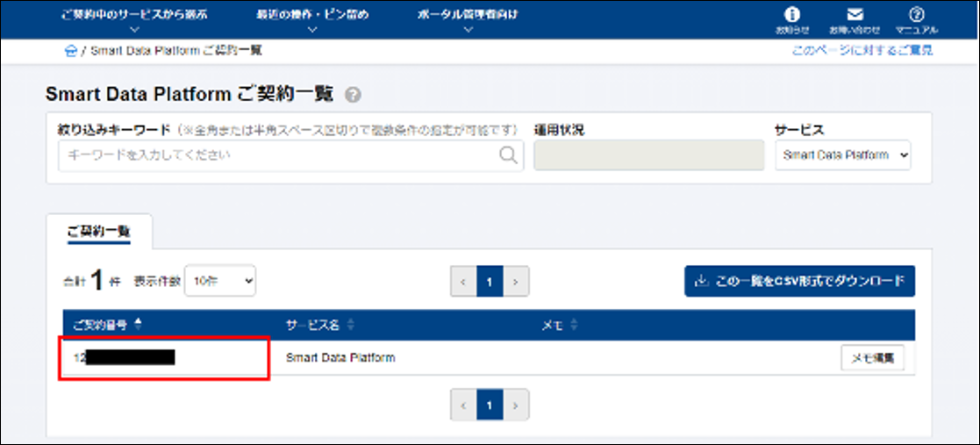Click the home icon in breadcrumb
Image resolution: width=980 pixels, height=445 pixels.
pos(70,51)
